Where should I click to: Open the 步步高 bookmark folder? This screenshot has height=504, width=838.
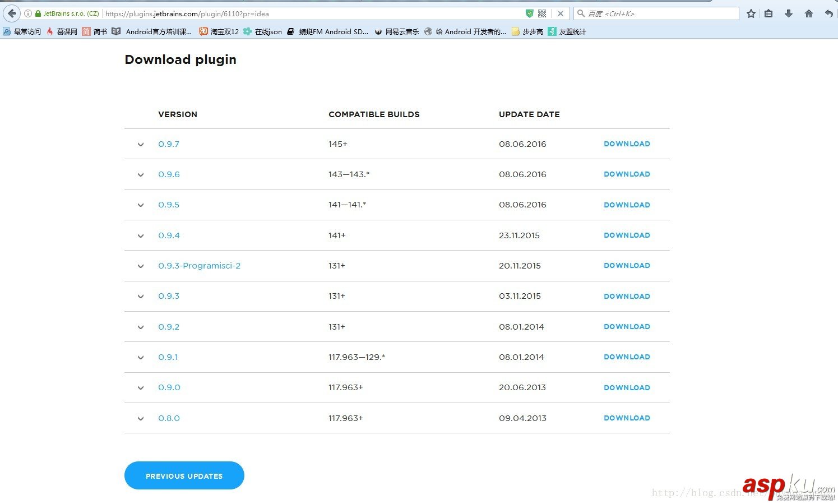(527, 31)
